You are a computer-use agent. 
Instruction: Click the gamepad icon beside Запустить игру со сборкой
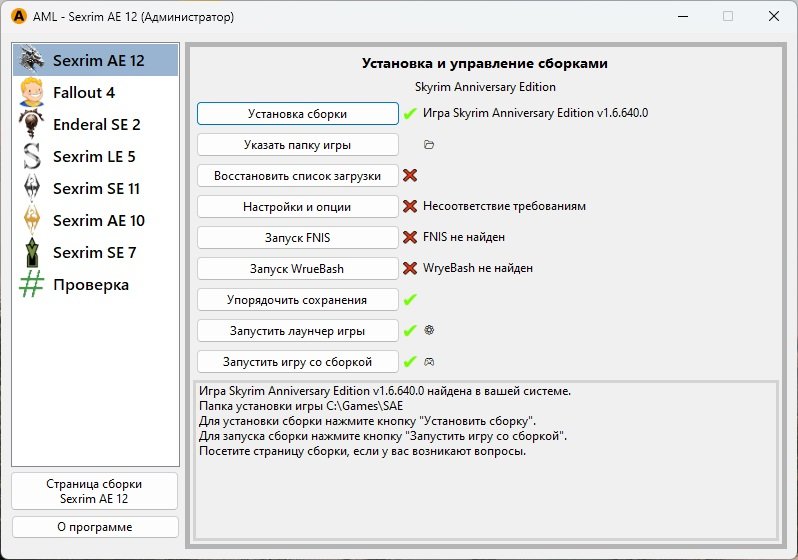tap(429, 361)
